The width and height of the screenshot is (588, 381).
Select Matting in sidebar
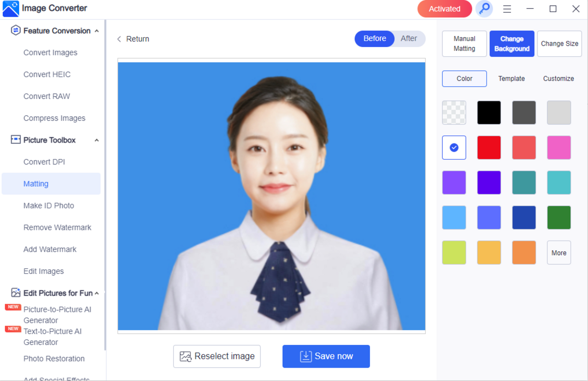pyautogui.click(x=51, y=184)
